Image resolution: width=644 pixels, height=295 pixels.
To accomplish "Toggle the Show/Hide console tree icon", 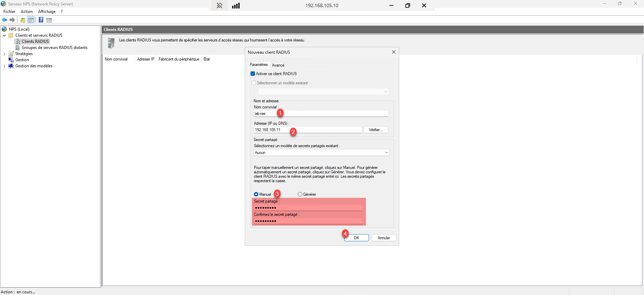I will tap(31, 20).
